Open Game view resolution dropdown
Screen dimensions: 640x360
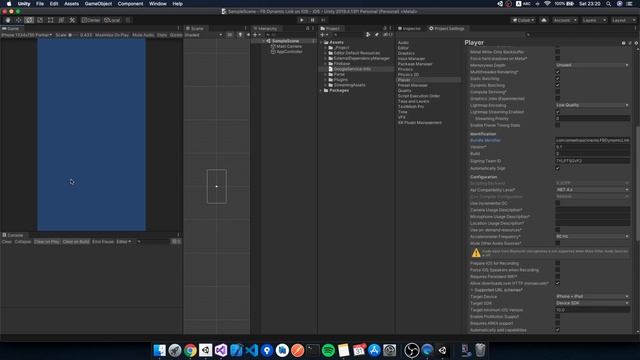(27, 35)
